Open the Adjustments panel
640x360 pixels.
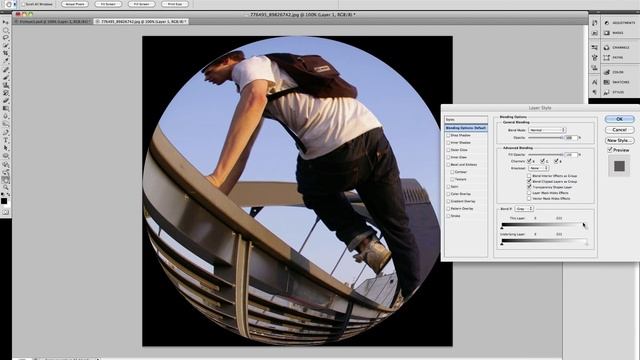tap(619, 23)
